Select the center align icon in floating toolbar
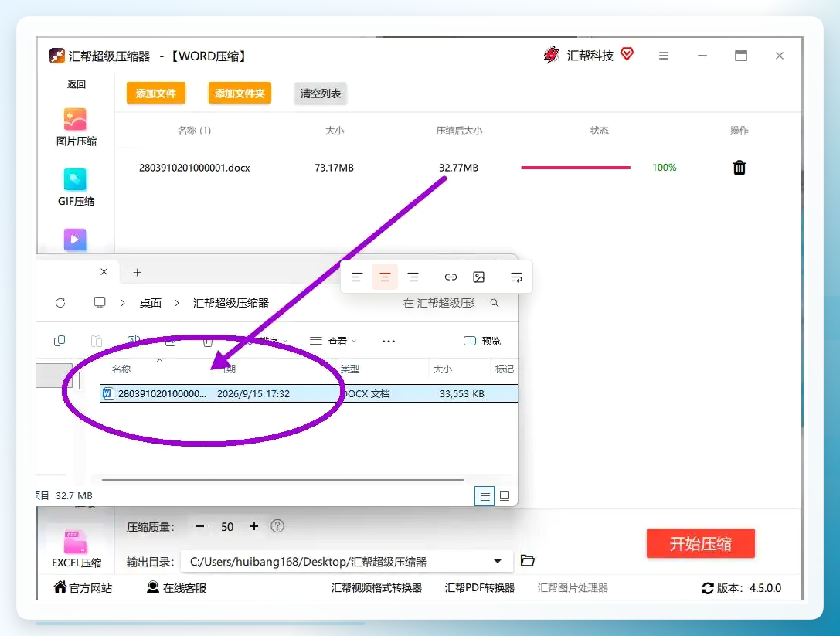Viewport: 840px width, 636px height. [x=385, y=277]
